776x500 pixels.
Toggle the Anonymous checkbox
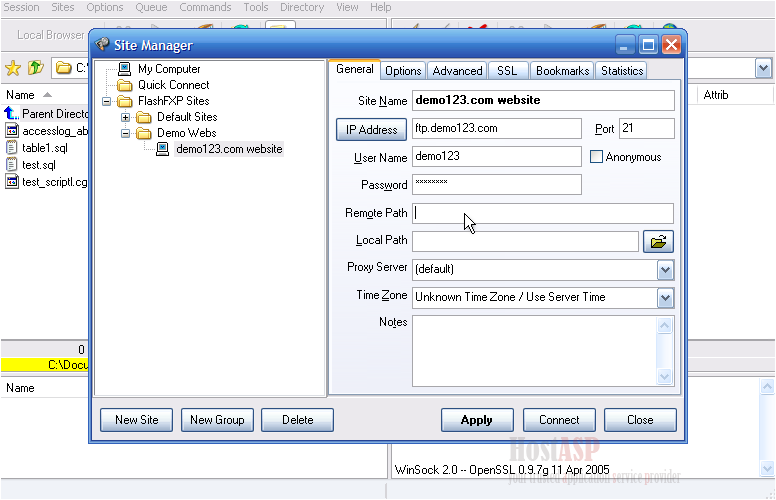[x=596, y=157]
